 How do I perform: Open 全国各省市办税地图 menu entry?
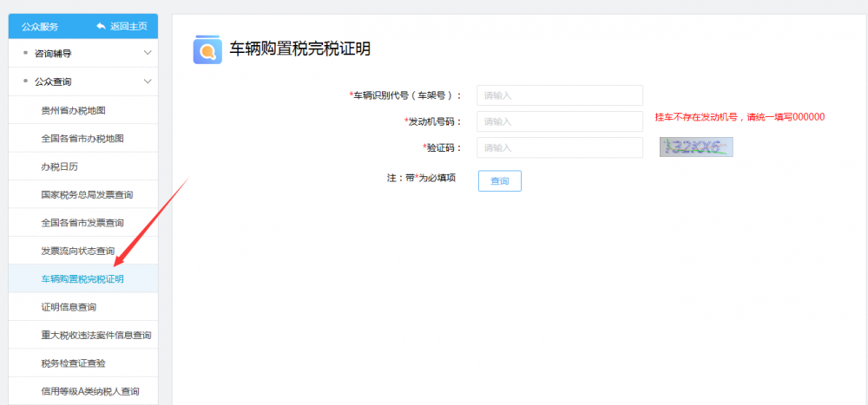(x=82, y=138)
